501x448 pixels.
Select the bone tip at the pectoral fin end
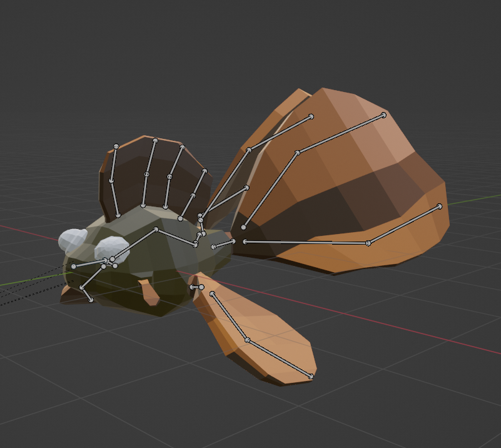(x=311, y=376)
